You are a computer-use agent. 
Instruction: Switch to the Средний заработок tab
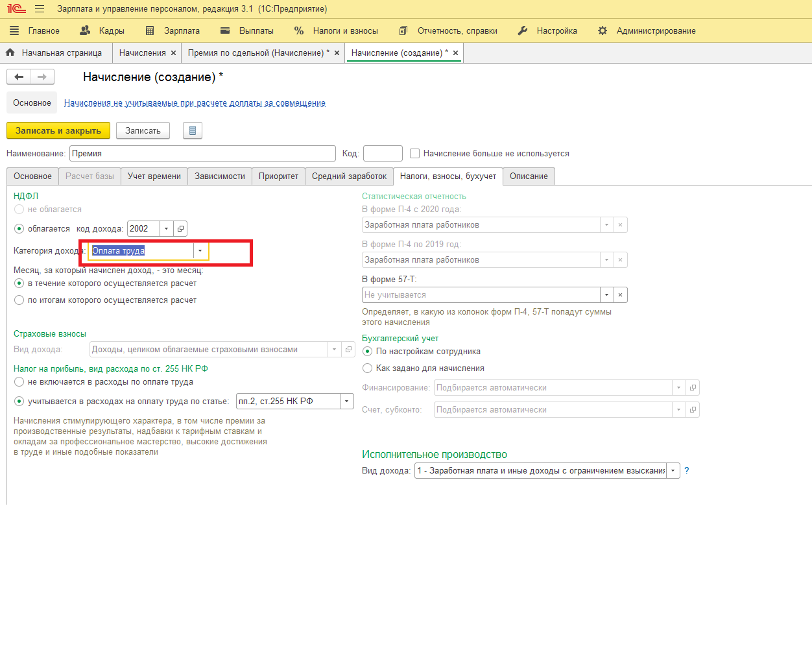349,176
